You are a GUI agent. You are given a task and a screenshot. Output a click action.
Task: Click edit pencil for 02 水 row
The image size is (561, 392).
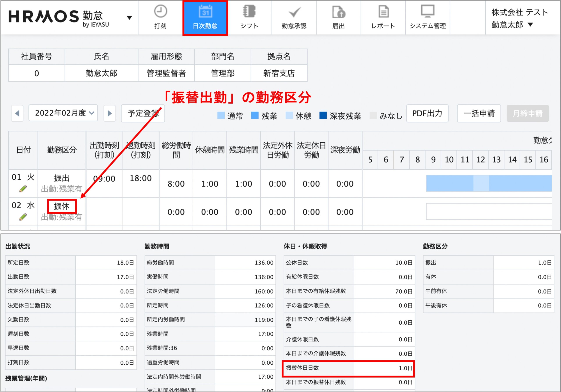[x=23, y=217]
